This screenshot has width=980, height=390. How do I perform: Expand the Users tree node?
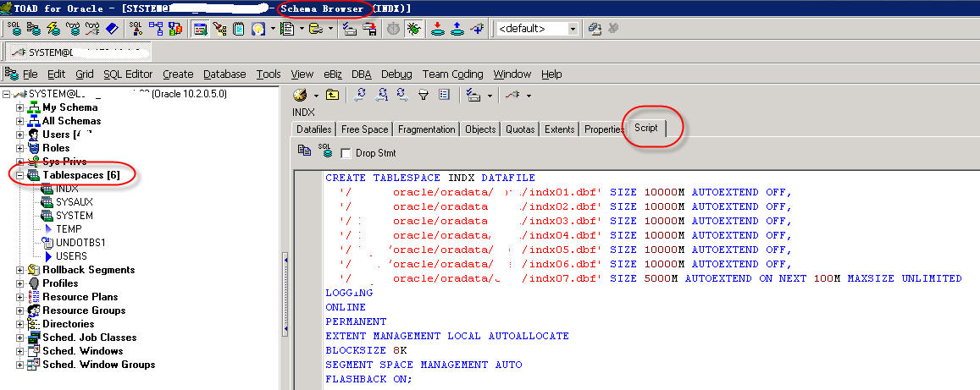coord(20,135)
